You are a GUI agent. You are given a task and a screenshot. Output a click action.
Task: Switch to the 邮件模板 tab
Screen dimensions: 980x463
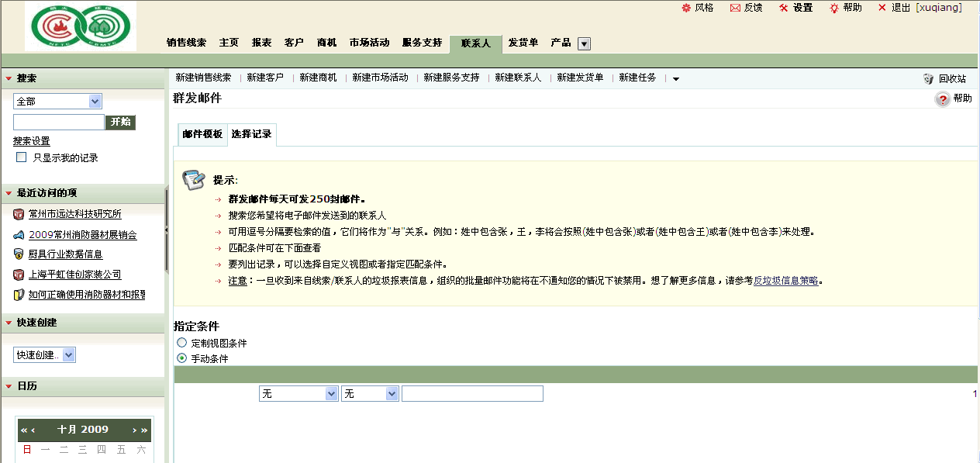pyautogui.click(x=202, y=134)
